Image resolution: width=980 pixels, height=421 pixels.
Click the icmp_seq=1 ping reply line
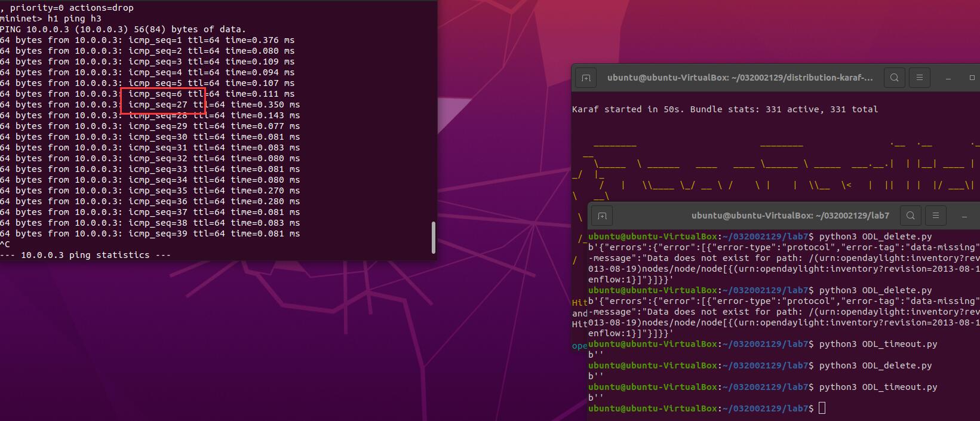click(x=147, y=40)
